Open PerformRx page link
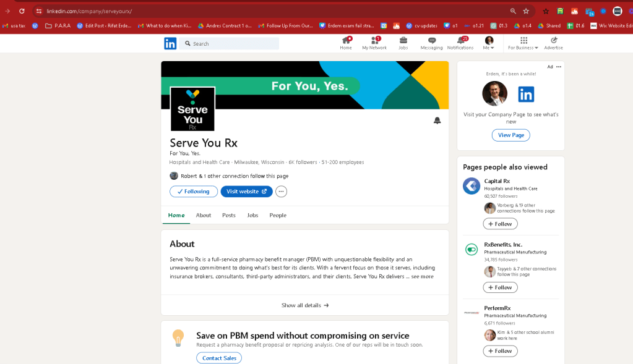This screenshot has height=364, width=633. tap(497, 308)
